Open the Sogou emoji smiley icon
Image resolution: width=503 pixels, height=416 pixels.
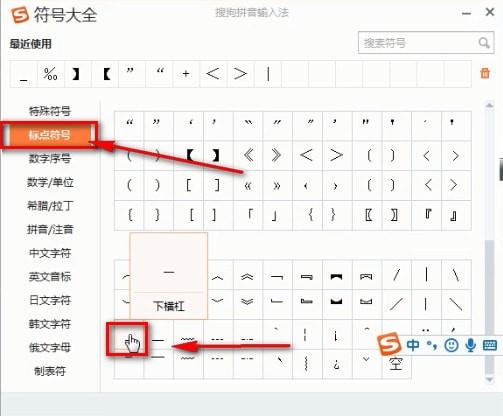click(451, 345)
